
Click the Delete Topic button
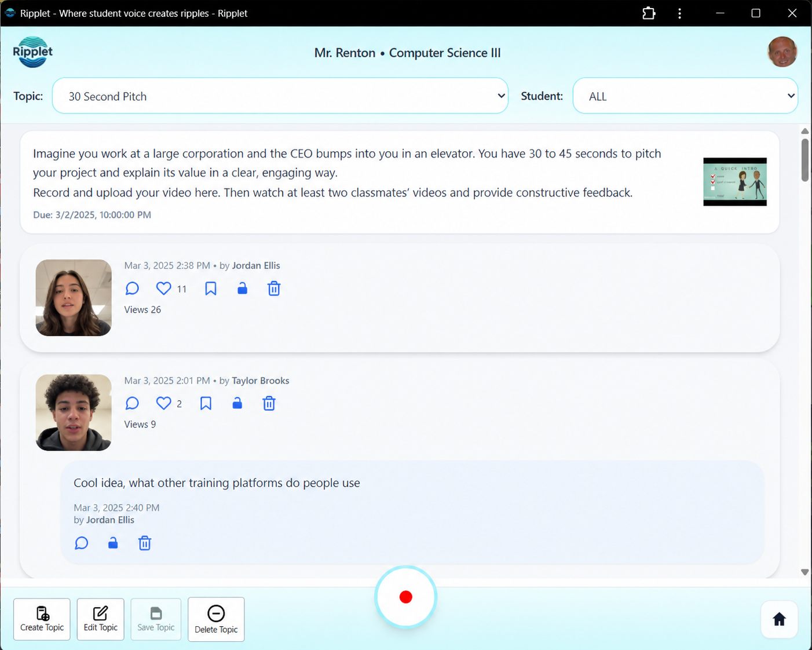pyautogui.click(x=216, y=619)
